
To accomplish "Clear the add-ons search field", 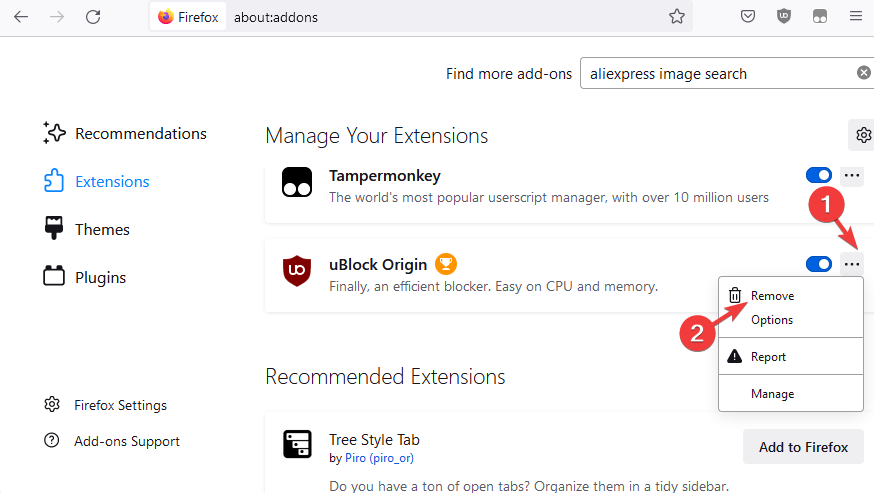I will [x=863, y=72].
